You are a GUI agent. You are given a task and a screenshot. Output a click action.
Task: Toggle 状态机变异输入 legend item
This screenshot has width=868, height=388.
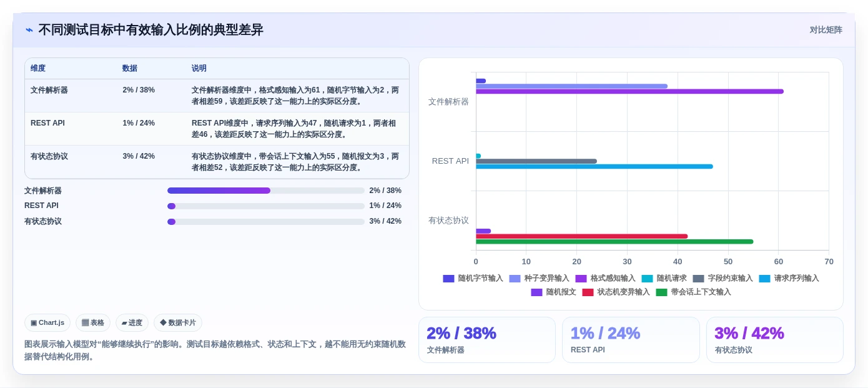click(616, 292)
